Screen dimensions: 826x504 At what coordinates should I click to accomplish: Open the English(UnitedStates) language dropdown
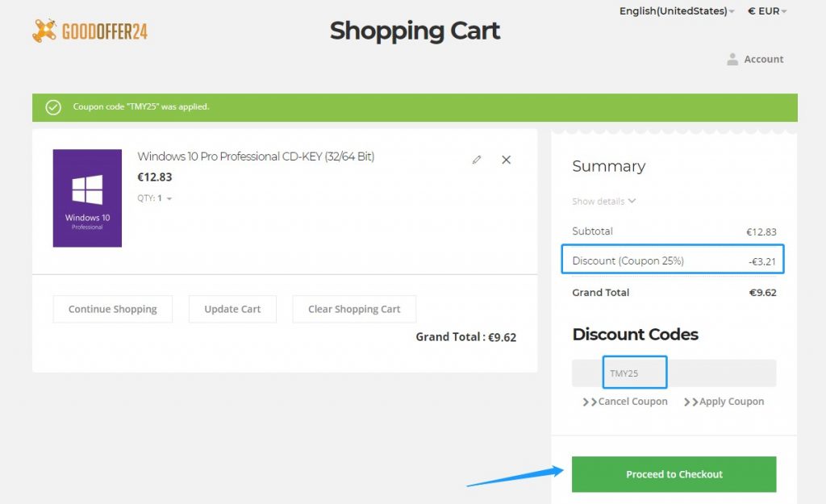(676, 11)
